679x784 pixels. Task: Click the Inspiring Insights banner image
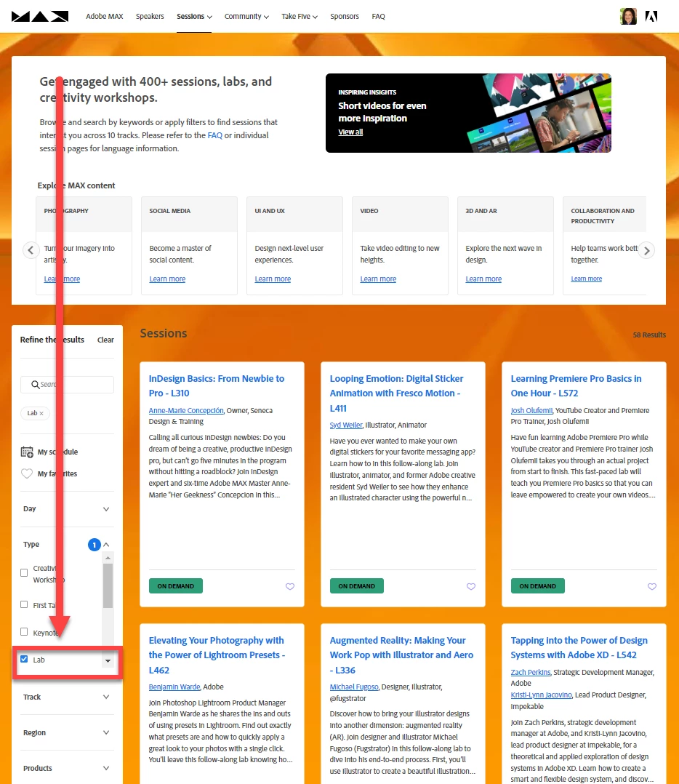(x=468, y=113)
